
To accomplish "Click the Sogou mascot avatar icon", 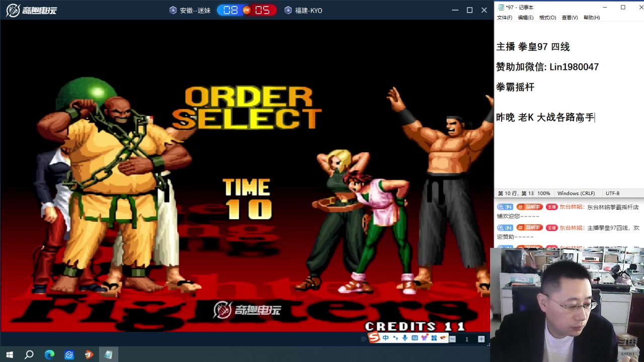I will coord(443,338).
